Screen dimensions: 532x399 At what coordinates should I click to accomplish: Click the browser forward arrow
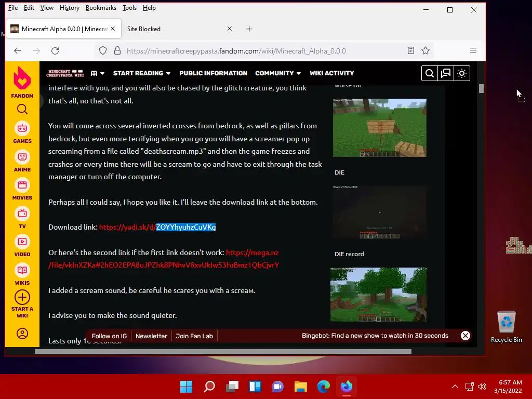36,51
